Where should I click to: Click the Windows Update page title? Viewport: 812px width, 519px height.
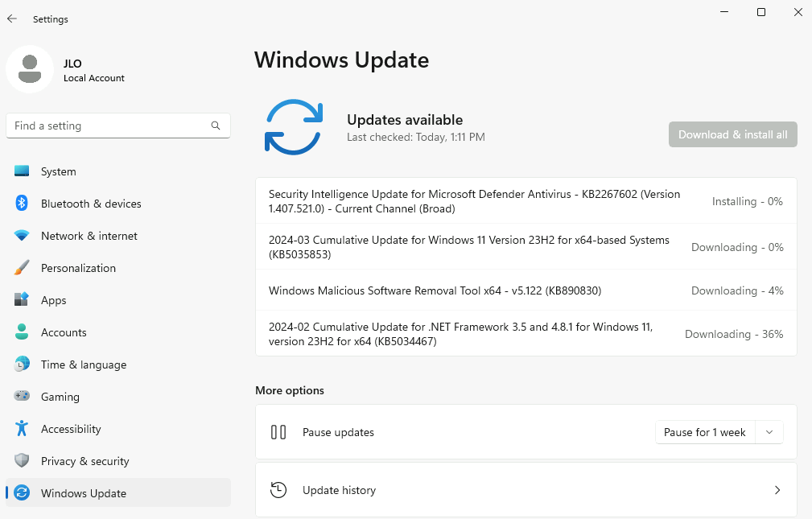[x=342, y=60]
